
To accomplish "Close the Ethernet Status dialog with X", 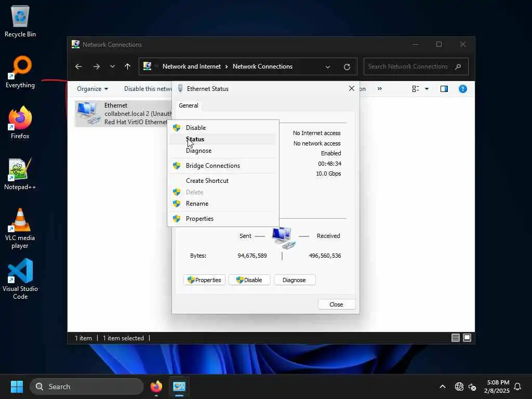I will (352, 88).
